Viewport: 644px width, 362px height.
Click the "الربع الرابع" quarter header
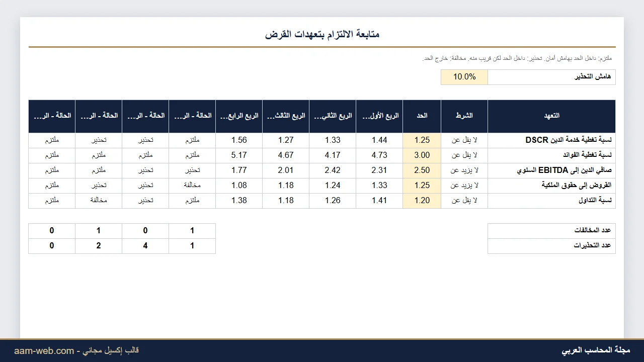click(239, 116)
